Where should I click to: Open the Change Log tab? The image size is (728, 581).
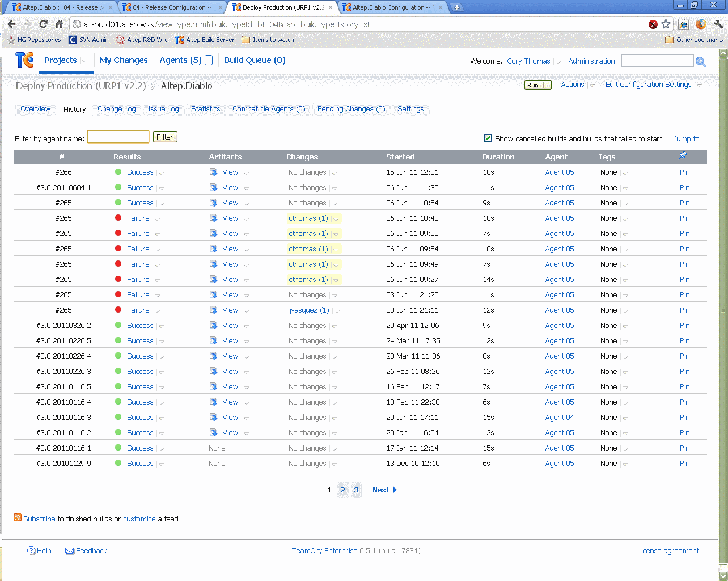tap(117, 108)
